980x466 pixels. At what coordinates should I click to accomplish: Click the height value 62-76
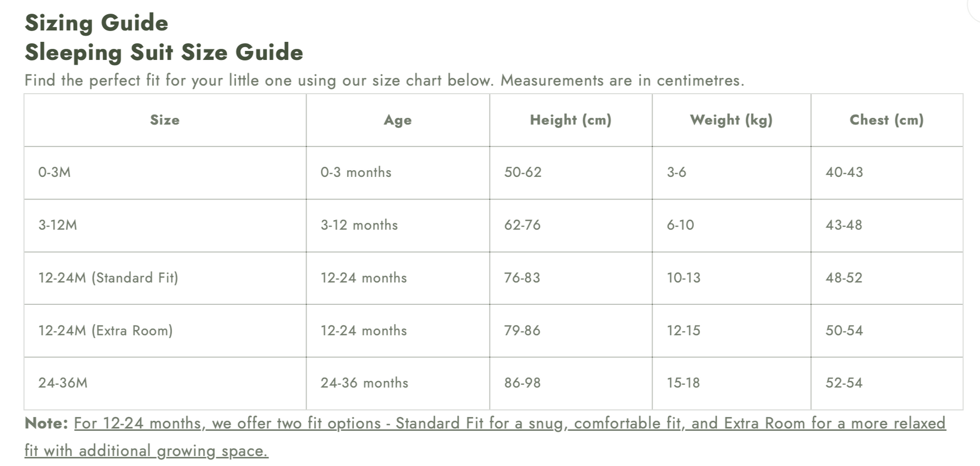pyautogui.click(x=522, y=225)
